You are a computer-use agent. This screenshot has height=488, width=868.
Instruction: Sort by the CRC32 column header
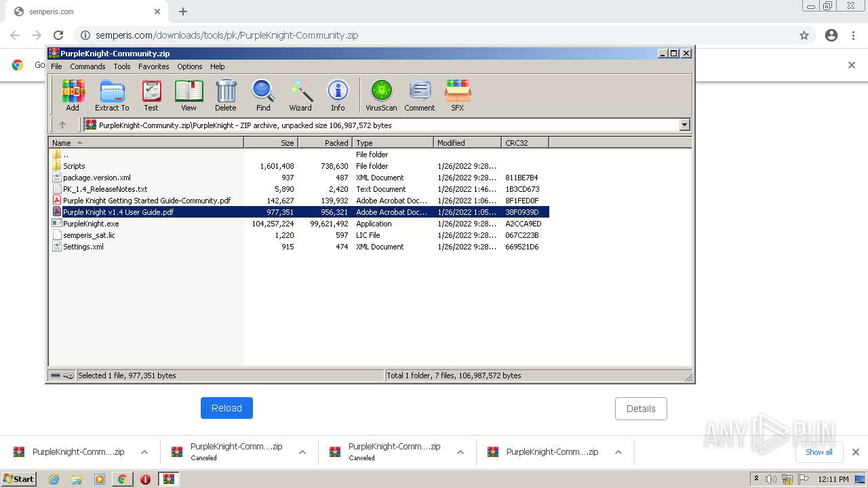(526, 142)
